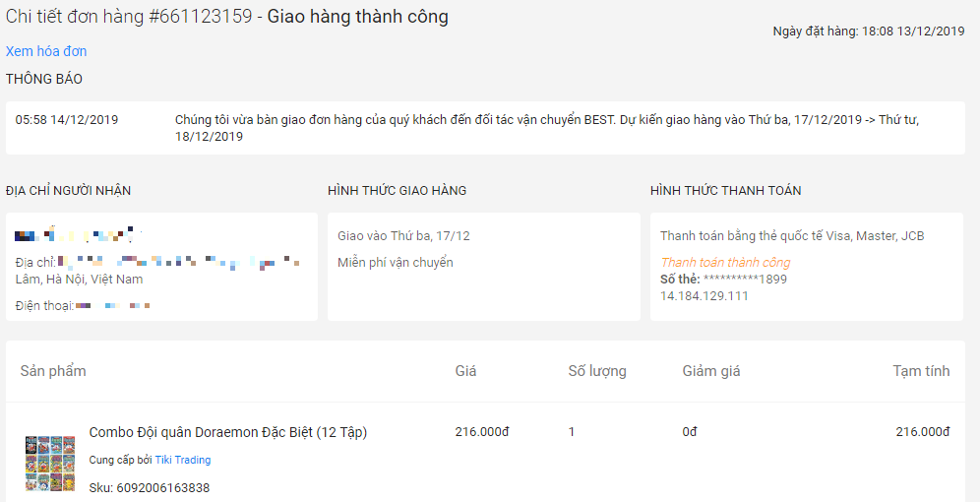Click the product Sku 6092006163838 text
Image resolution: width=980 pixels, height=502 pixels.
click(150, 487)
